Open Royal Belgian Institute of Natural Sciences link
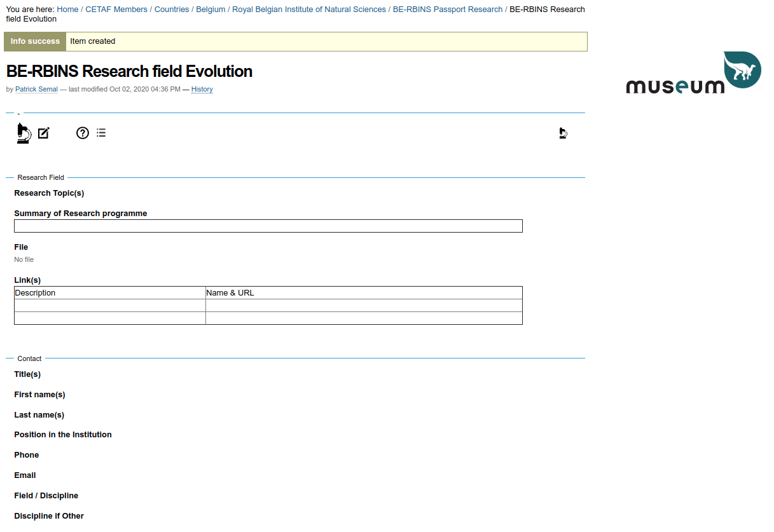 pos(309,10)
